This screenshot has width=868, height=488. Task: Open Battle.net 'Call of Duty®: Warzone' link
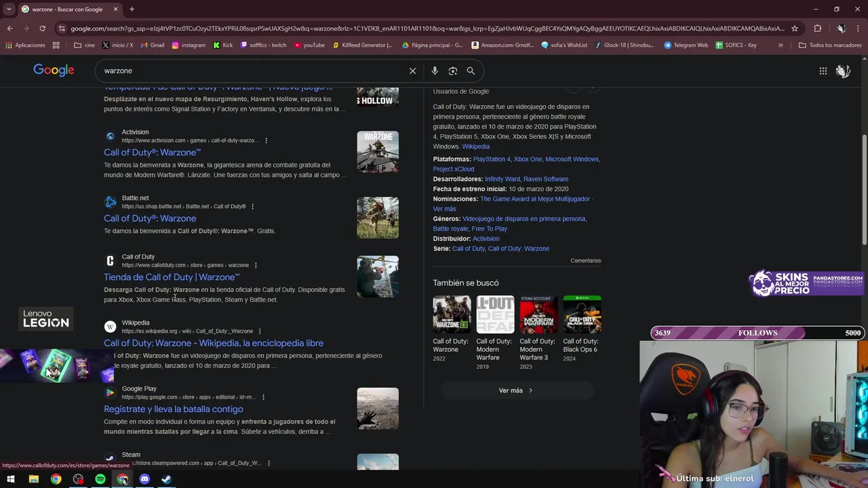[x=150, y=218]
